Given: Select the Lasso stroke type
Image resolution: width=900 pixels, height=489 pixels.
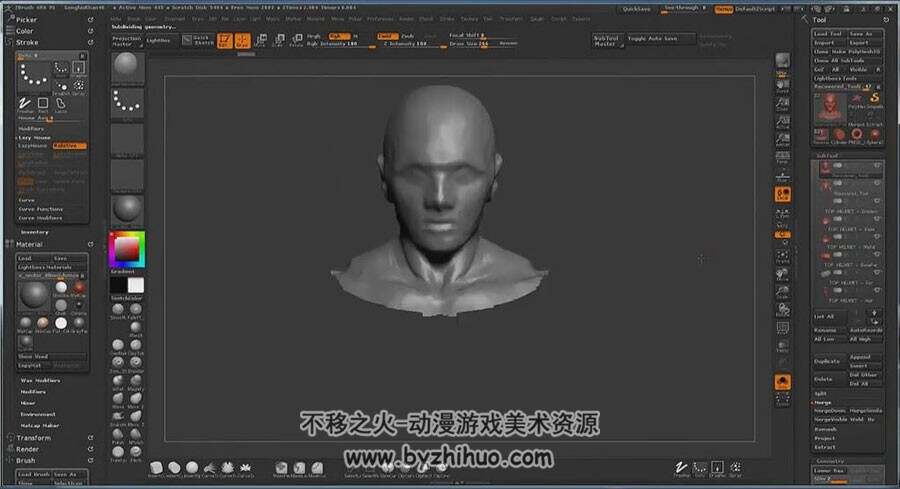Looking at the screenshot, I should [61, 105].
